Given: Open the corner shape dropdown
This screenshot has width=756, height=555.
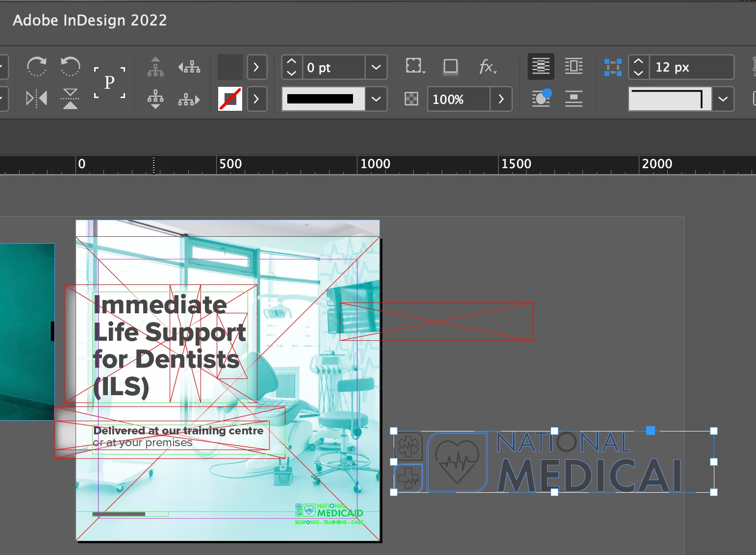Looking at the screenshot, I should 723,99.
